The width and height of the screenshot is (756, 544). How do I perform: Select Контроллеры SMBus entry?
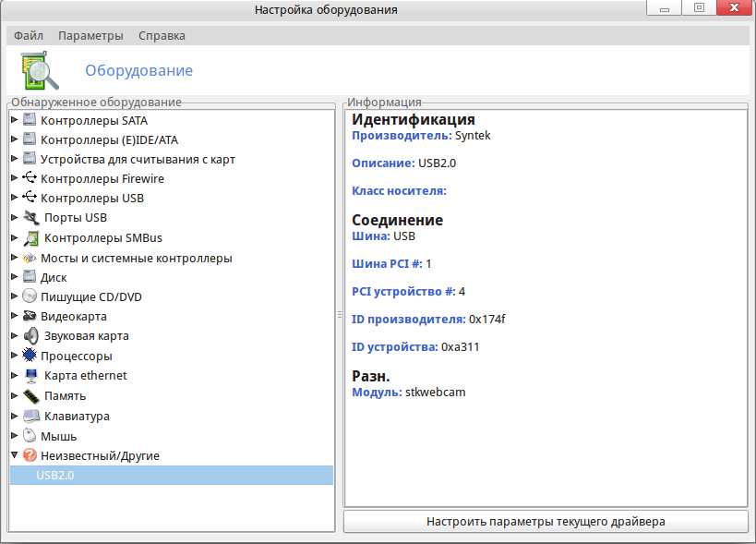tap(103, 238)
